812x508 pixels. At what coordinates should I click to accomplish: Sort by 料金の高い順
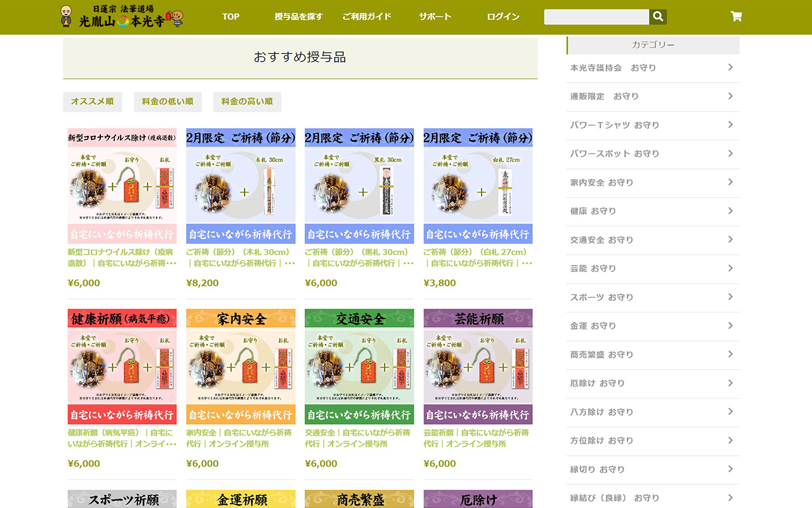click(x=247, y=102)
